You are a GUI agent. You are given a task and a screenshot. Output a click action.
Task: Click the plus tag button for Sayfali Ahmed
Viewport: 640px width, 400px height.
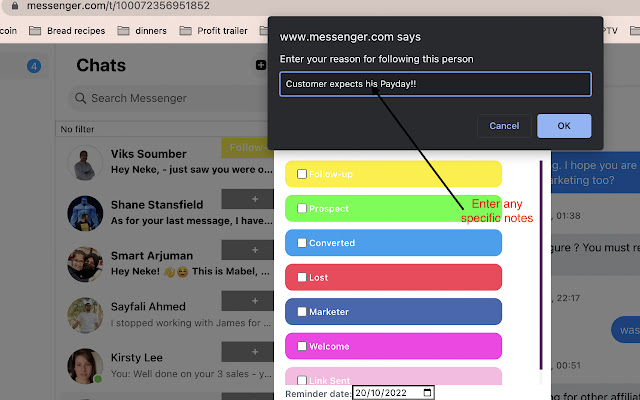[248, 301]
